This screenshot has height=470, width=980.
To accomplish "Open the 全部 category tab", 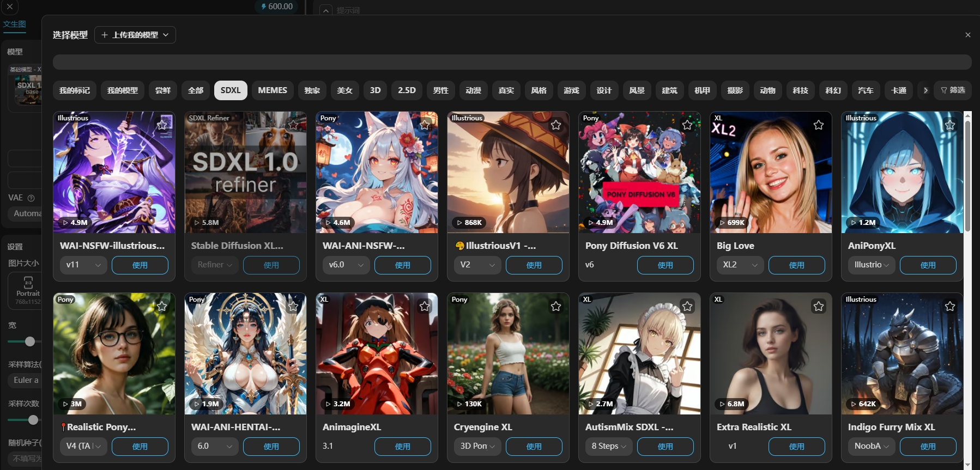I will [196, 90].
